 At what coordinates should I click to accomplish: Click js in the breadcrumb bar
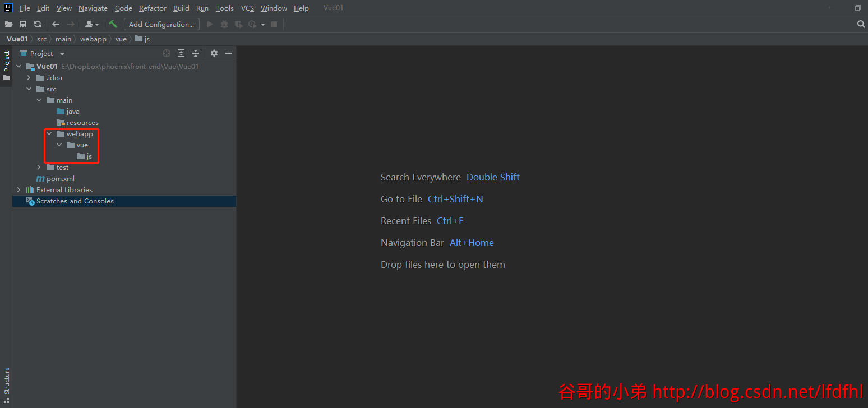coord(142,39)
